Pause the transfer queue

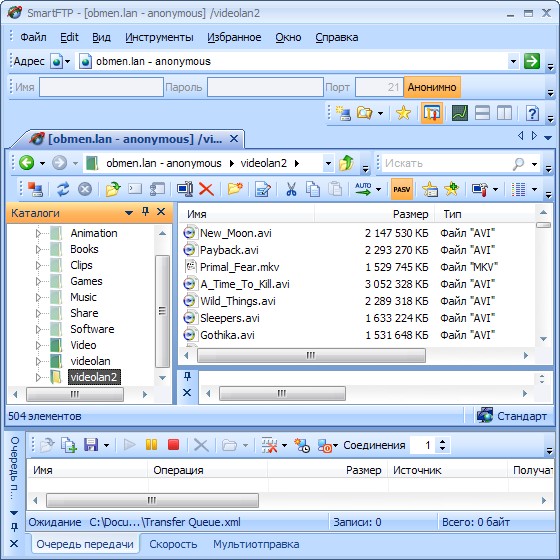151,445
